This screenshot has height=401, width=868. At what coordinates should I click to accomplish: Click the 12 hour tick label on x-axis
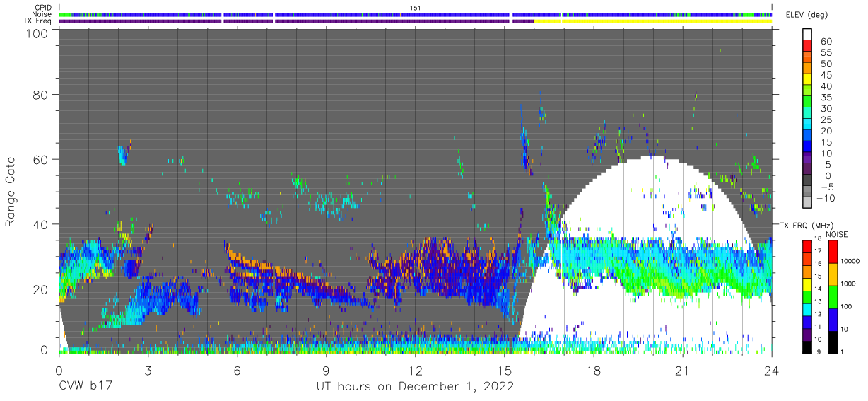click(415, 371)
